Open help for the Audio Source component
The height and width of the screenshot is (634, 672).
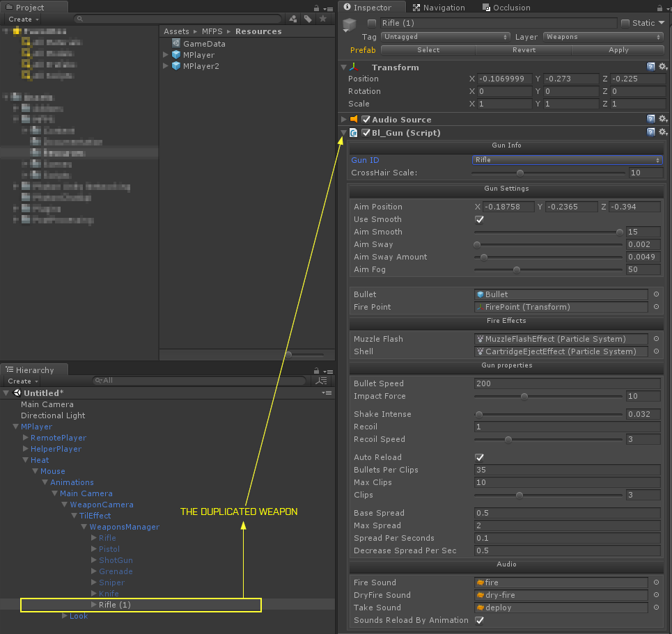point(651,119)
